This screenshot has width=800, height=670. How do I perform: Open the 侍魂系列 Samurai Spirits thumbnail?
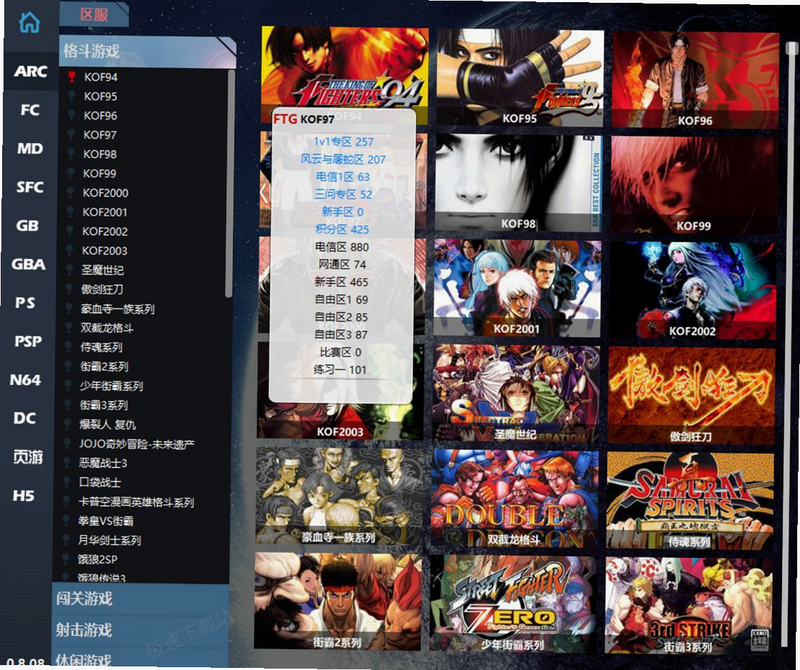coord(689,501)
